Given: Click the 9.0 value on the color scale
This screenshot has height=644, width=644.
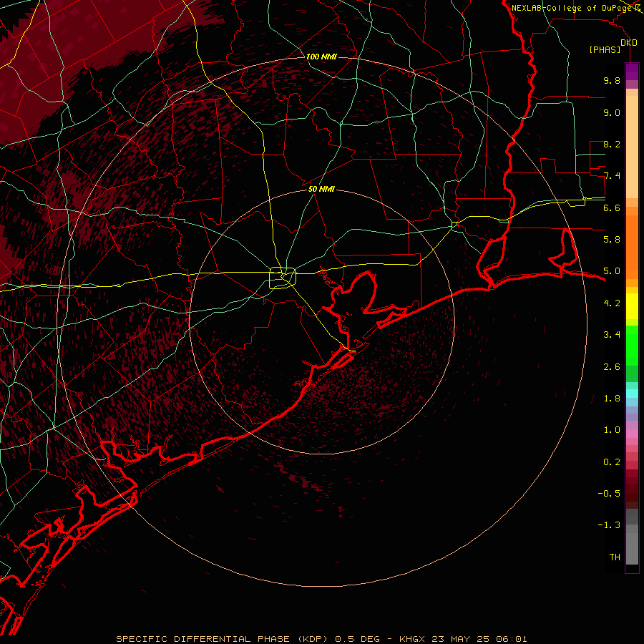Looking at the screenshot, I should coord(612,112).
